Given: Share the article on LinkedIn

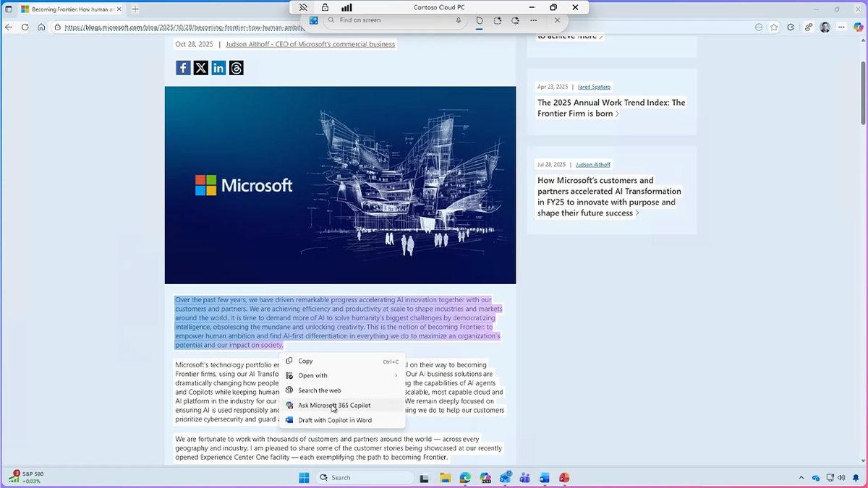Looking at the screenshot, I should [x=218, y=67].
